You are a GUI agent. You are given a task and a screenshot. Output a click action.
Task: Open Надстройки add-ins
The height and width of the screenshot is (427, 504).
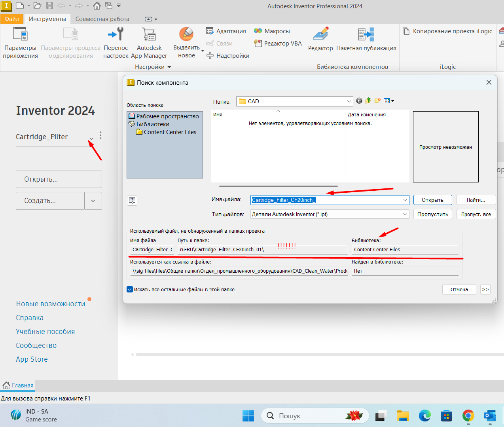pos(227,55)
